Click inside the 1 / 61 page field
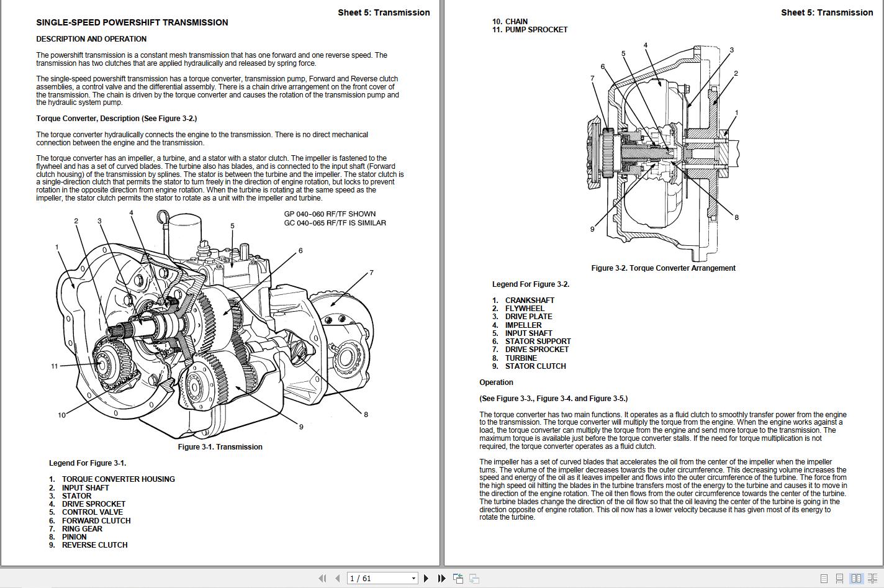Image resolution: width=884 pixels, height=588 pixels. click(372, 578)
